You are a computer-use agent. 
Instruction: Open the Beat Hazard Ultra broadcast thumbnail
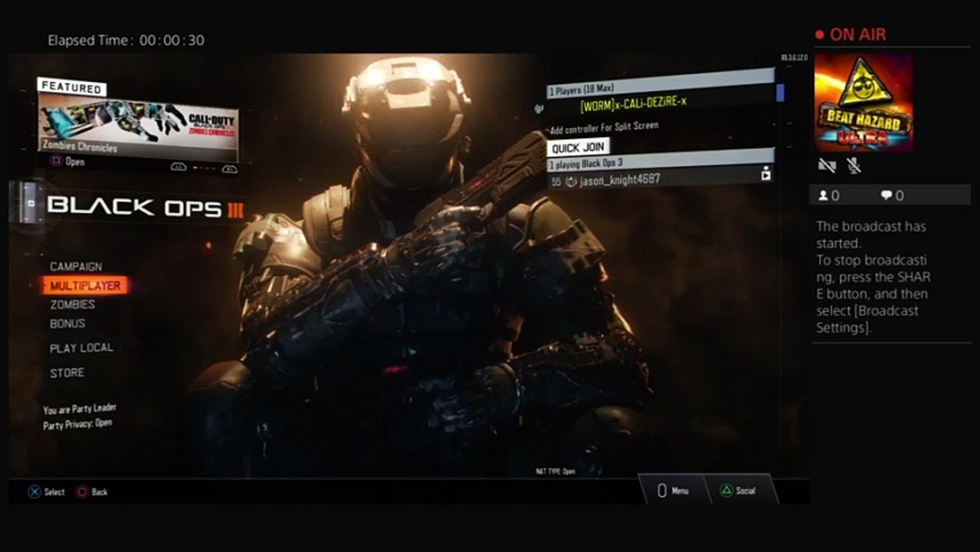[863, 102]
